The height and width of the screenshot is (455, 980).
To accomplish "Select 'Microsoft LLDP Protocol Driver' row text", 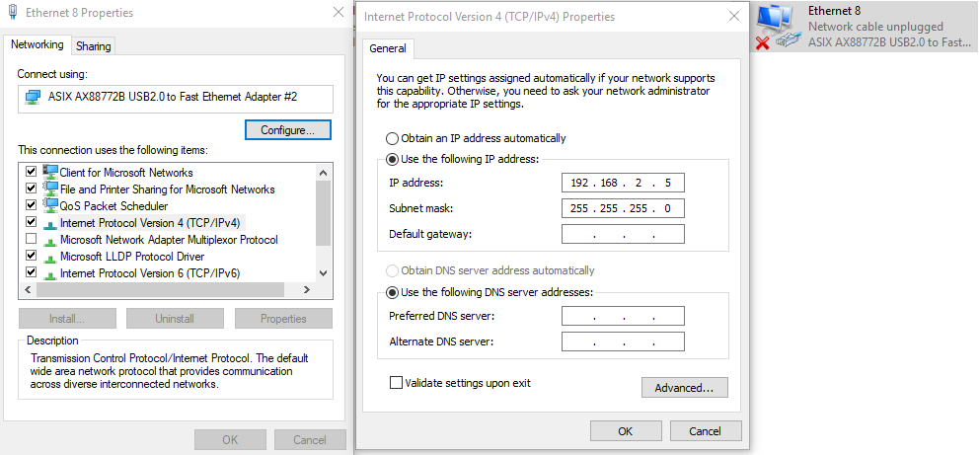I will tap(132, 257).
